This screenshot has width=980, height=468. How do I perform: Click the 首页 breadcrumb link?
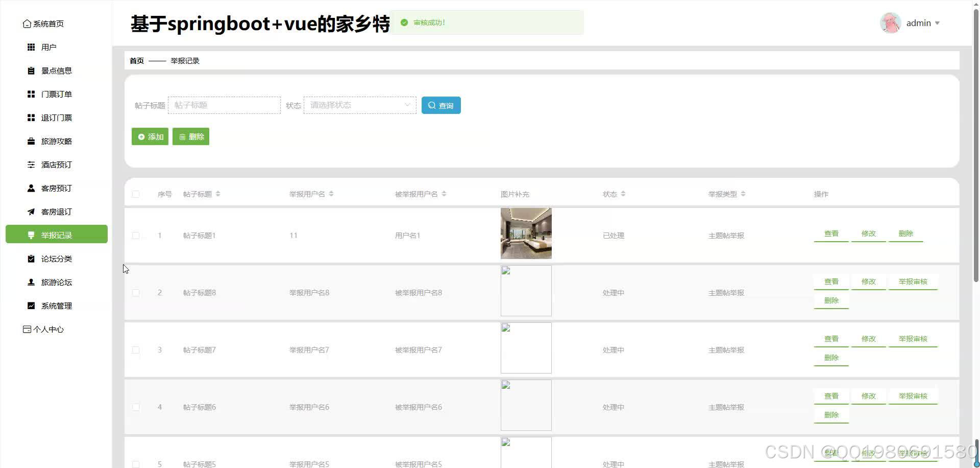tap(137, 61)
